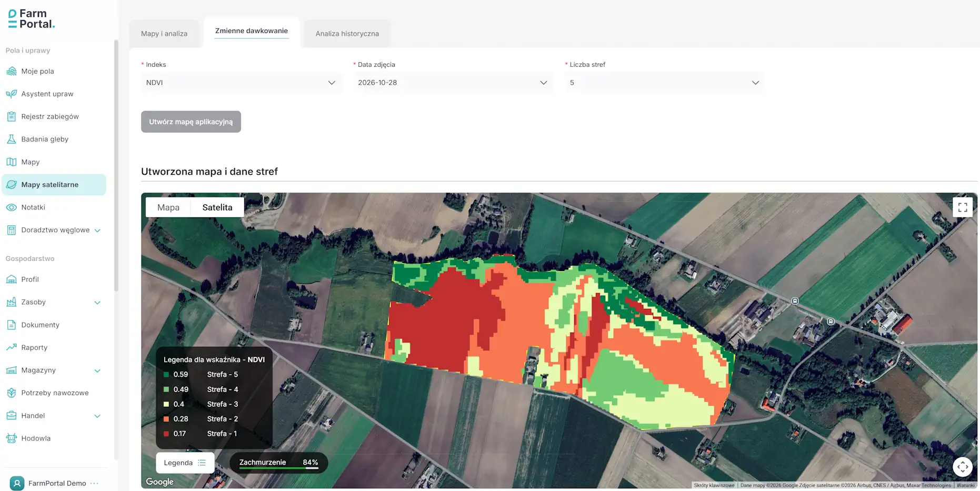Switch map to Mapa view
The height and width of the screenshot is (491, 980).
168,207
